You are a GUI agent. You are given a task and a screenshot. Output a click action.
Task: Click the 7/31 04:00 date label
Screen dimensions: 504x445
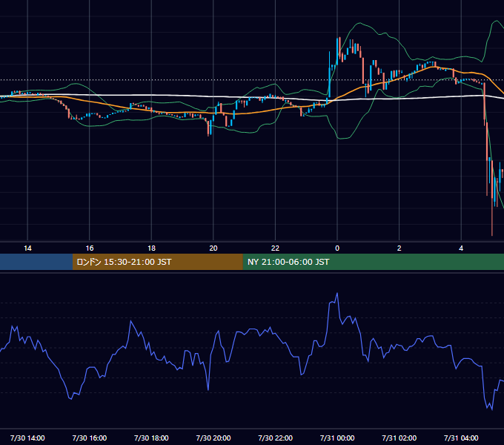click(461, 438)
